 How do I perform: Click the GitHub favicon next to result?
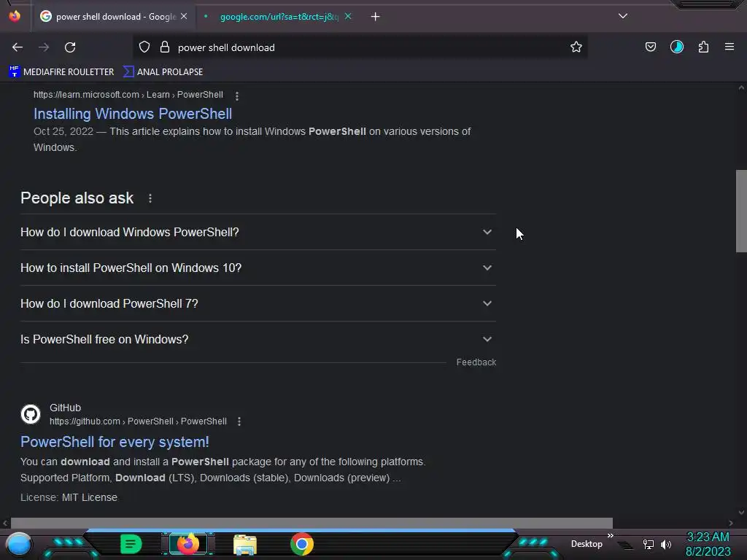click(31, 414)
